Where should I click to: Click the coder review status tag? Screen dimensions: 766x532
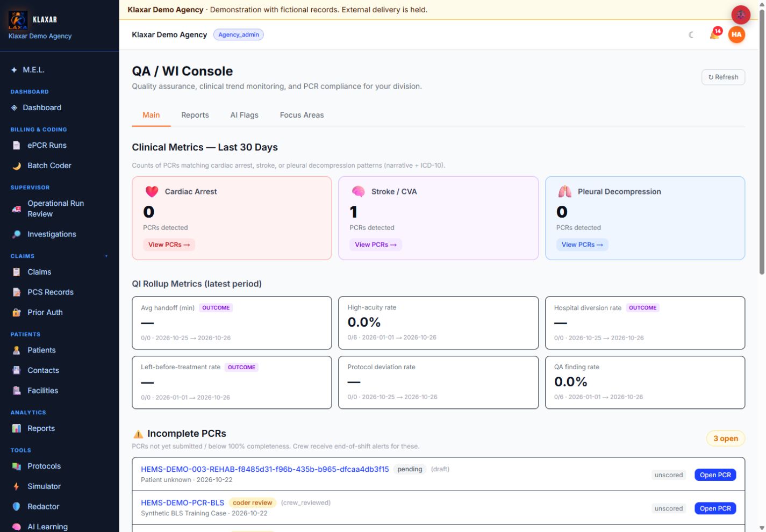253,503
